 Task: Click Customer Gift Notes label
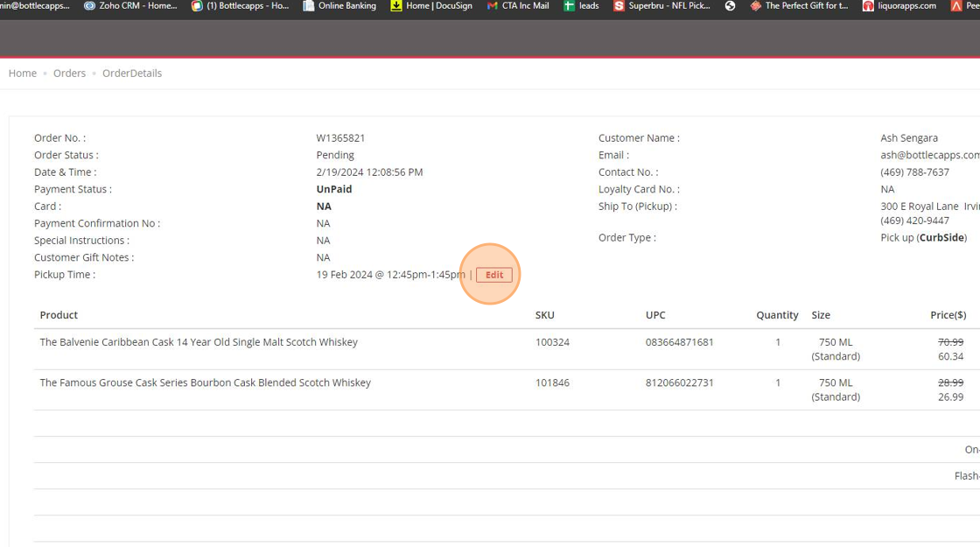pyautogui.click(x=84, y=257)
